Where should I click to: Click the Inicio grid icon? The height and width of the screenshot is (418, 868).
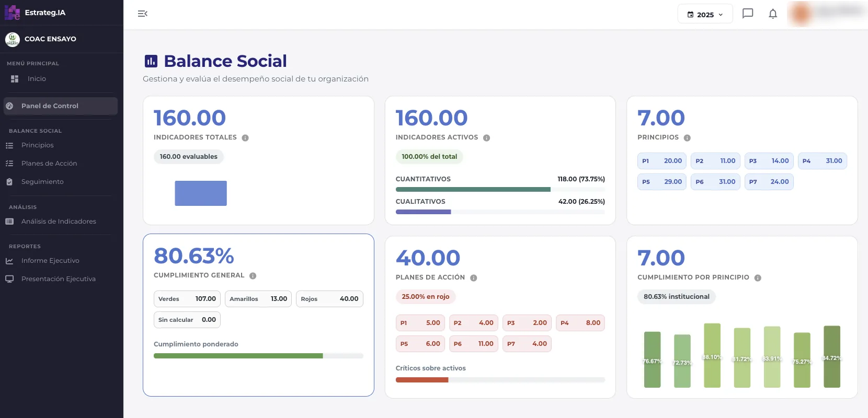coord(15,79)
